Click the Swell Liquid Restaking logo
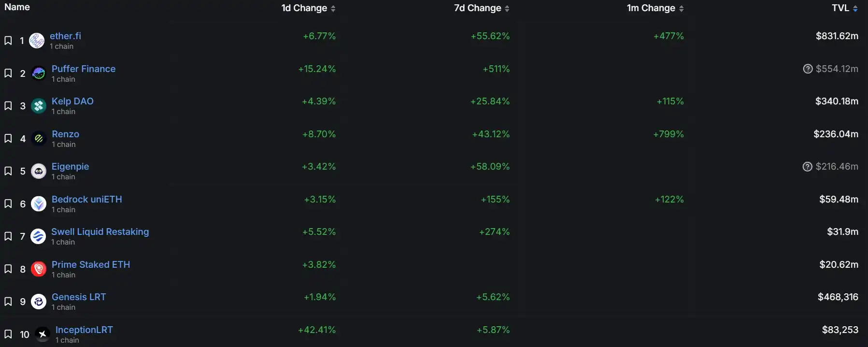 (38, 236)
